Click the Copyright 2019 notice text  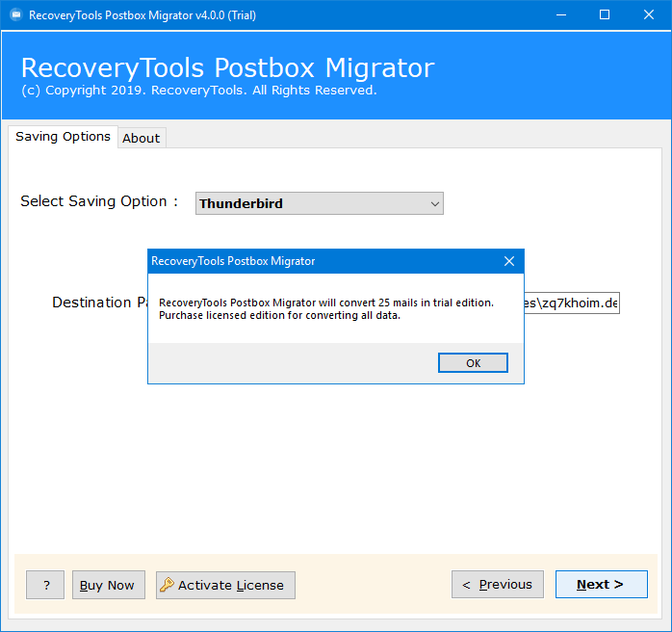point(199,90)
